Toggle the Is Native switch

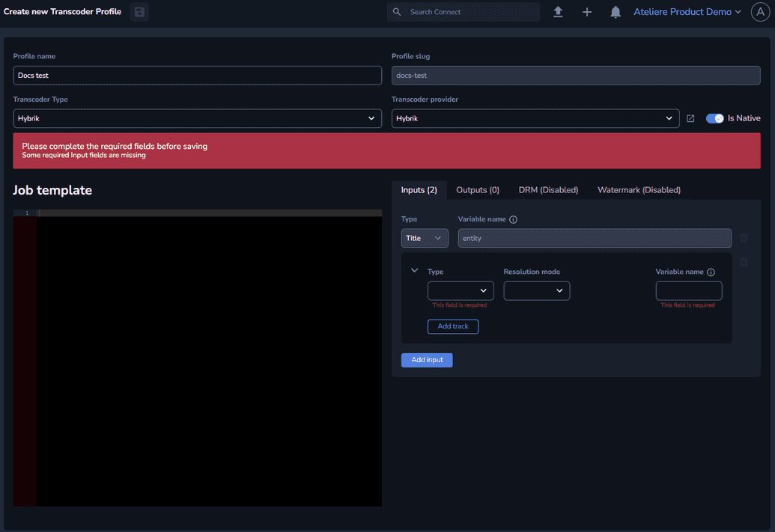pyautogui.click(x=714, y=118)
